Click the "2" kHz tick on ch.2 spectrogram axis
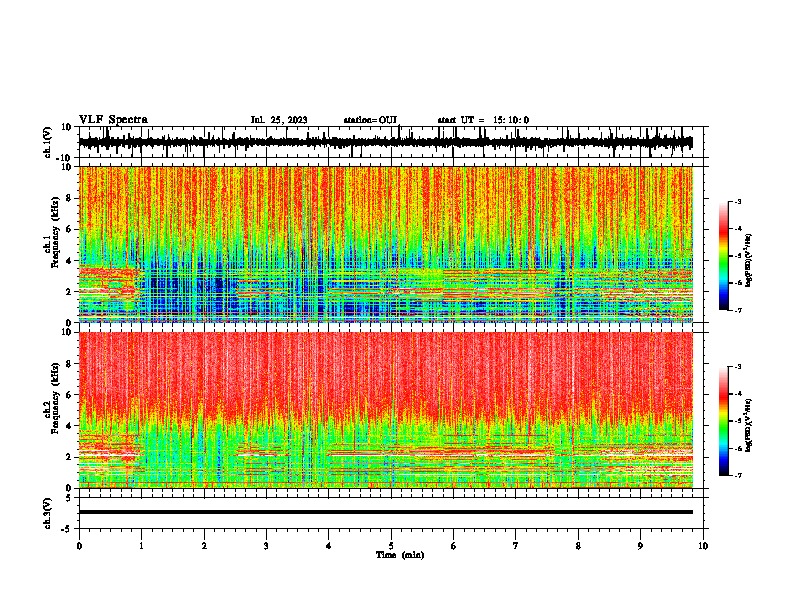The image size is (792, 612). coord(69,457)
